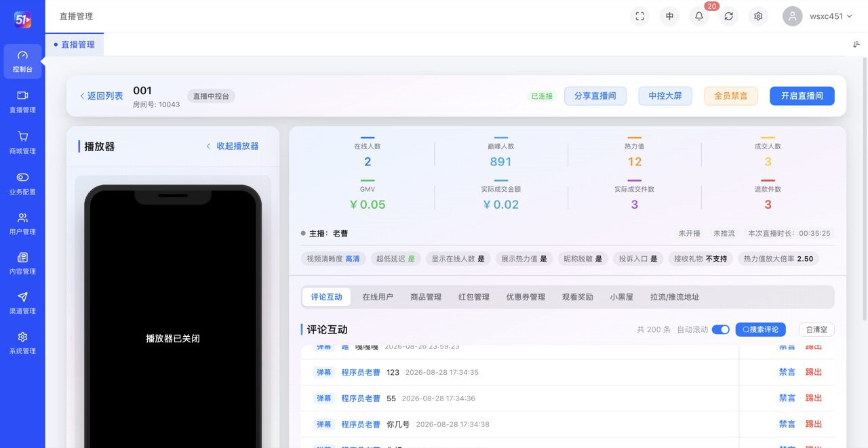Click the 已连接 status tag
This screenshot has height=448, width=868.
[542, 96]
